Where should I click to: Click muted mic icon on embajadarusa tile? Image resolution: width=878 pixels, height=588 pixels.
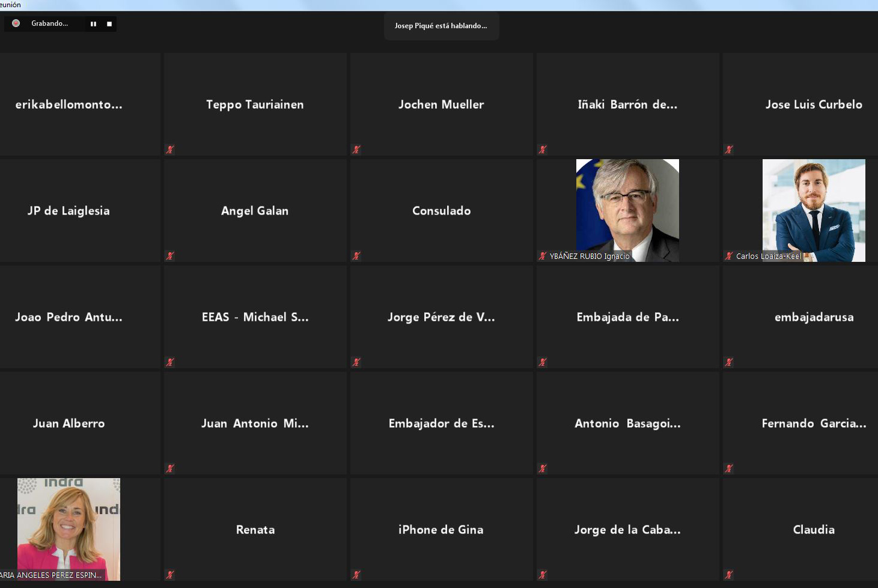pos(729,362)
